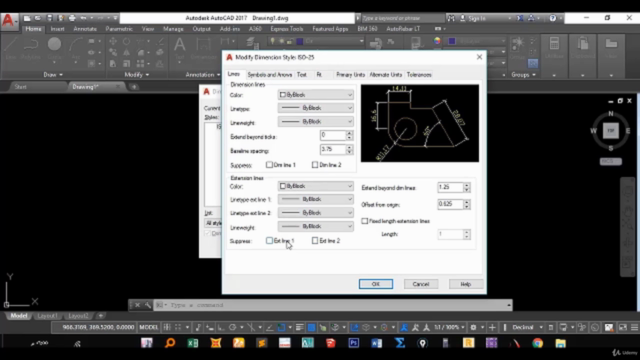Screen dimensions: 640x360
Task: Check Suppress Ext line 2
Action: click(315, 241)
